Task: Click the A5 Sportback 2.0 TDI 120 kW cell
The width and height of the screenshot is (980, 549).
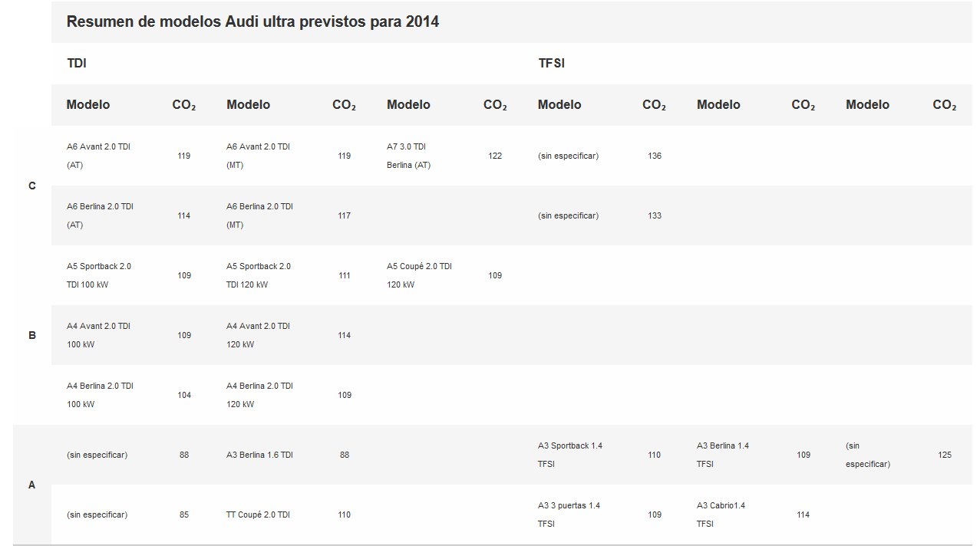Action: click(259, 275)
